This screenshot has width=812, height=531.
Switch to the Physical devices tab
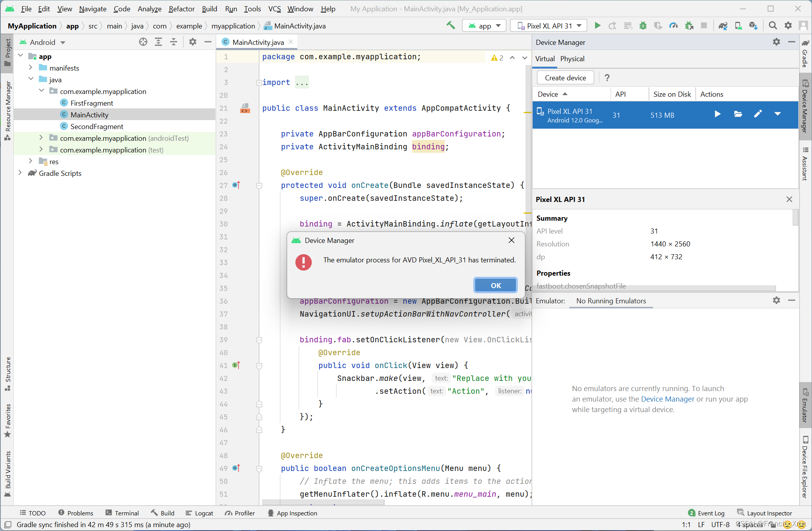[572, 58]
